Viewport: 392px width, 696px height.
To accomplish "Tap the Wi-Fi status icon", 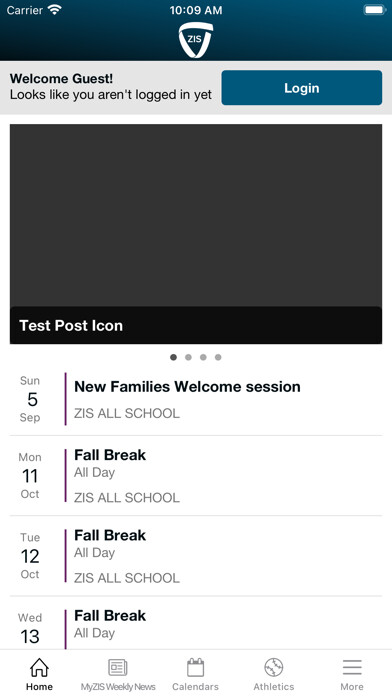I will [x=54, y=10].
